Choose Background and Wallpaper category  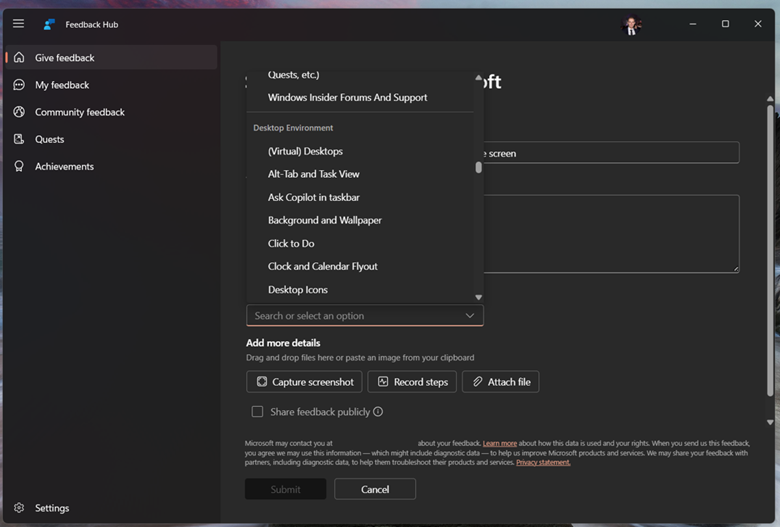click(324, 220)
